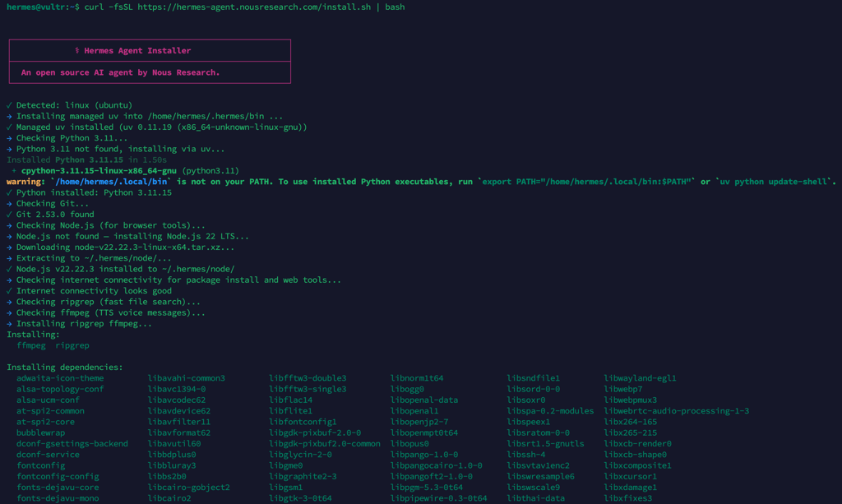Click the package name 'libfftw3-double3'
Screen dimensions: 842x504
tap(308, 378)
